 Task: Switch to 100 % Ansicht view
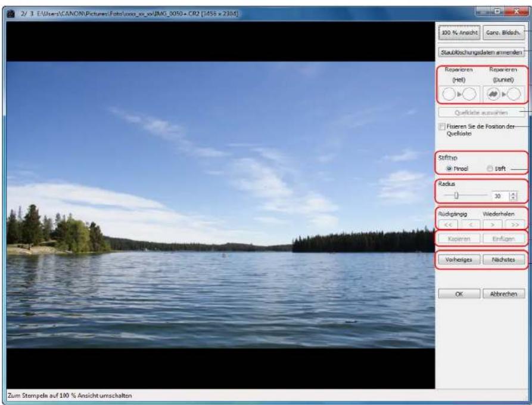coord(459,33)
